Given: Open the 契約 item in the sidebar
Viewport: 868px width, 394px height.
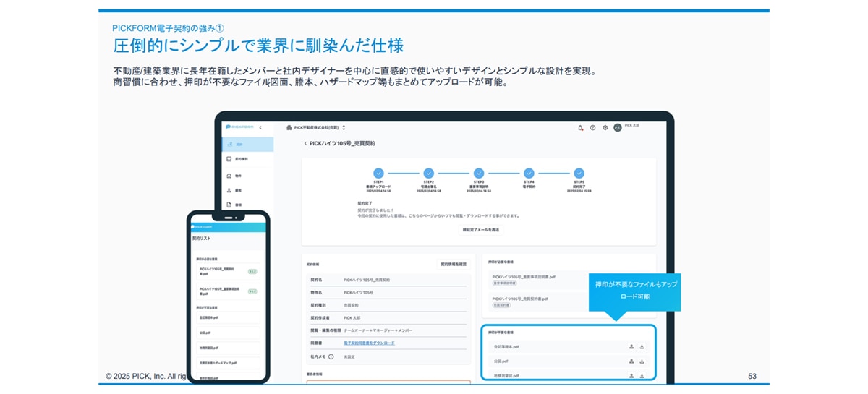Looking at the screenshot, I should 247,144.
